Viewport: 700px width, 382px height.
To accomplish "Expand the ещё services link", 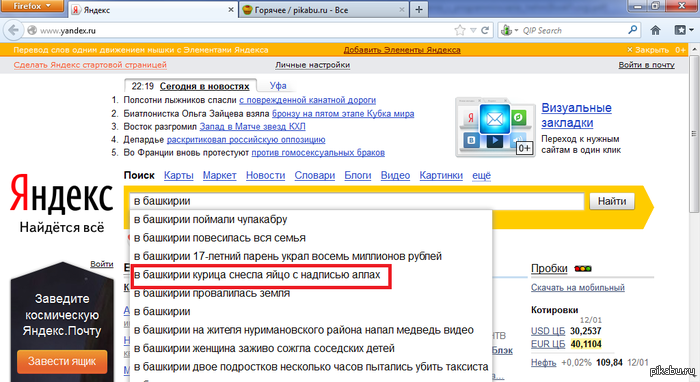I will (x=481, y=175).
